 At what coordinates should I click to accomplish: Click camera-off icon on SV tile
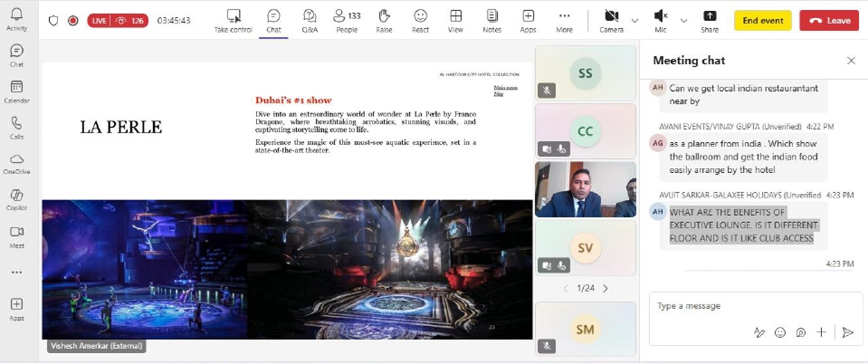(x=547, y=266)
